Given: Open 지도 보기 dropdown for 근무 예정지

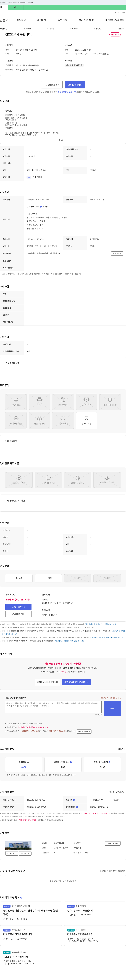Looking at the screenshot, I should tap(117, 253).
